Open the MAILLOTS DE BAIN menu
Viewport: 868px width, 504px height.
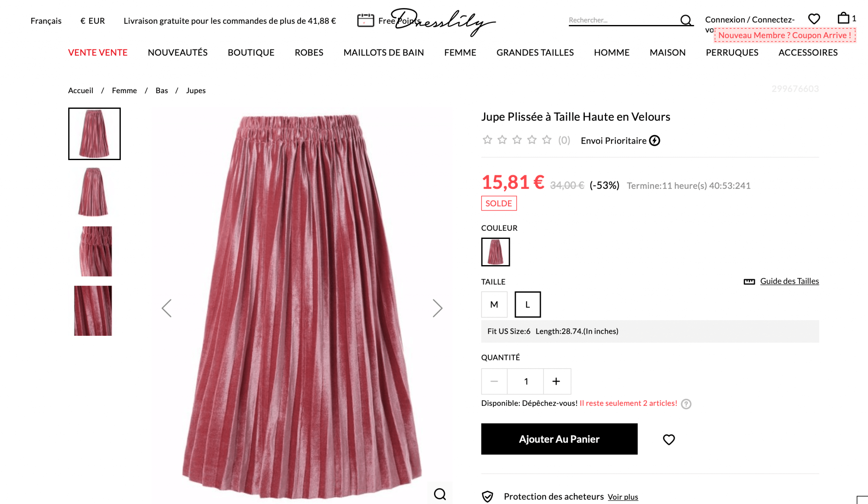click(384, 53)
